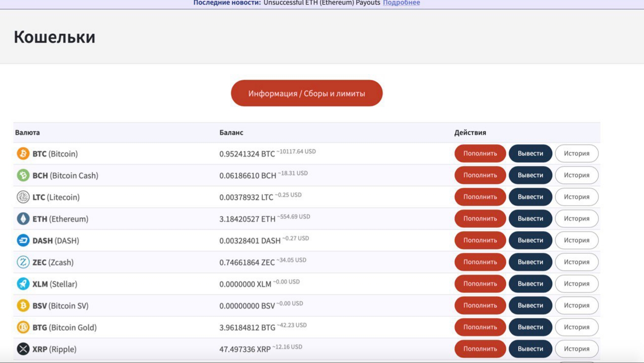644x363 pixels.
Task: Open История for Stellar XLM
Action: click(577, 284)
